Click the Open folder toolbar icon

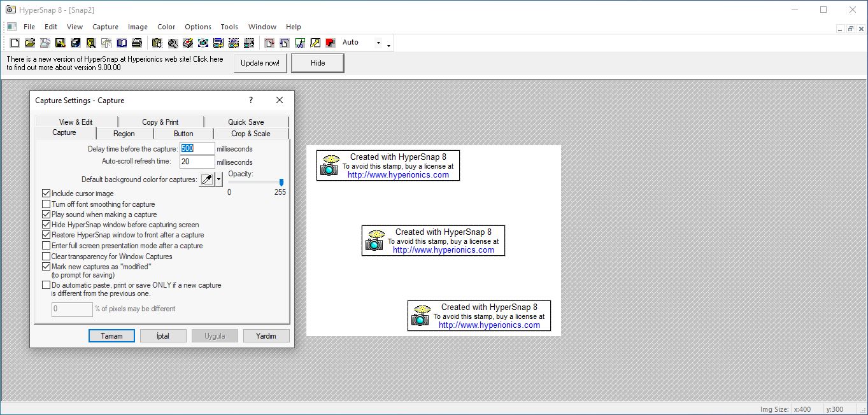pyautogui.click(x=30, y=43)
